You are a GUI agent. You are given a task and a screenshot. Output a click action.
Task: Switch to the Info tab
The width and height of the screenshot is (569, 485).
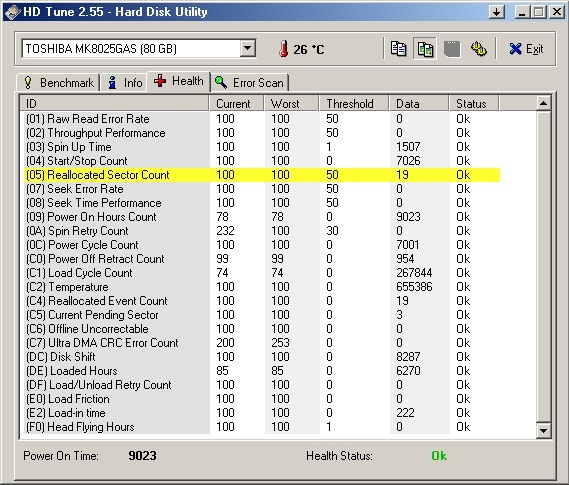click(124, 83)
